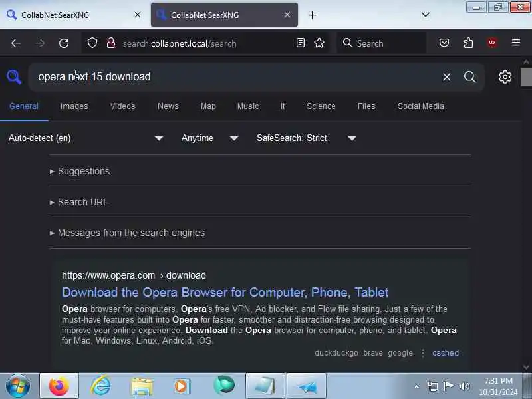Screen dimensions: 532x399
Task: Open a new browser tab
Action: [312, 15]
